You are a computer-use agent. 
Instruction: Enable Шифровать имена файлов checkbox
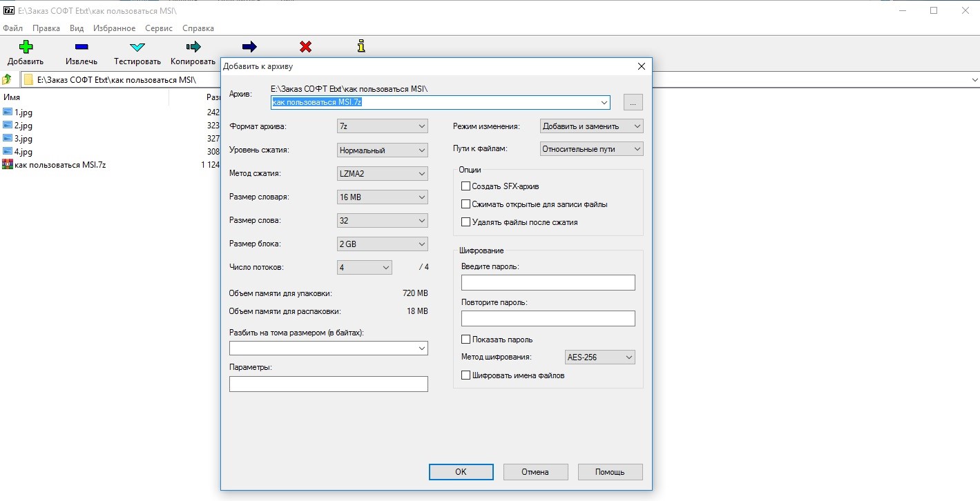(x=466, y=375)
